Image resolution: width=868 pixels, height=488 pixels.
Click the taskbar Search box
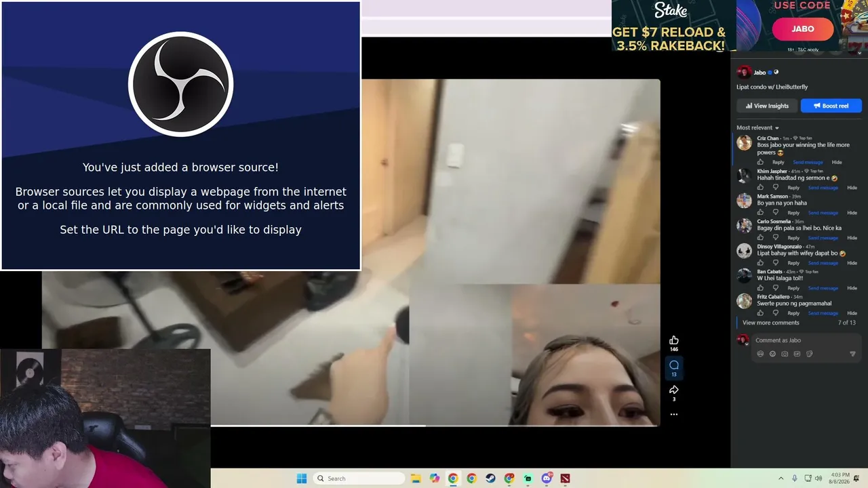point(358,479)
